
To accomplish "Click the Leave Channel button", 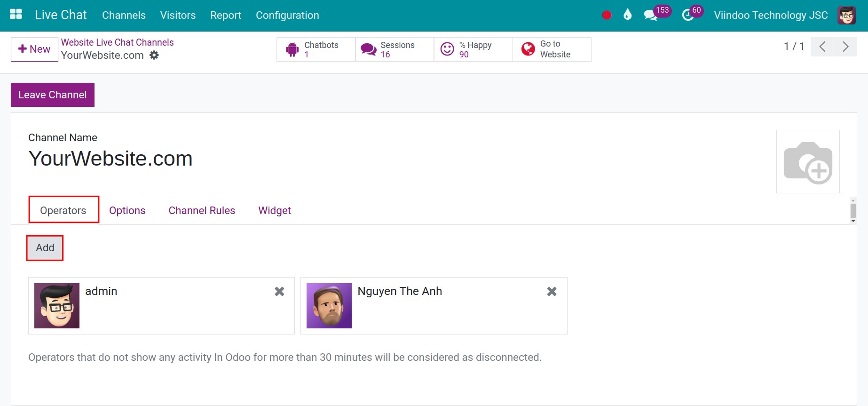I will [x=53, y=95].
